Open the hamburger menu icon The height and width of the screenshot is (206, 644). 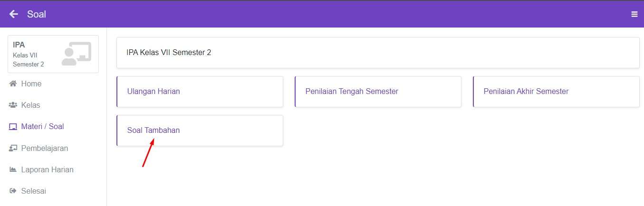634,14
